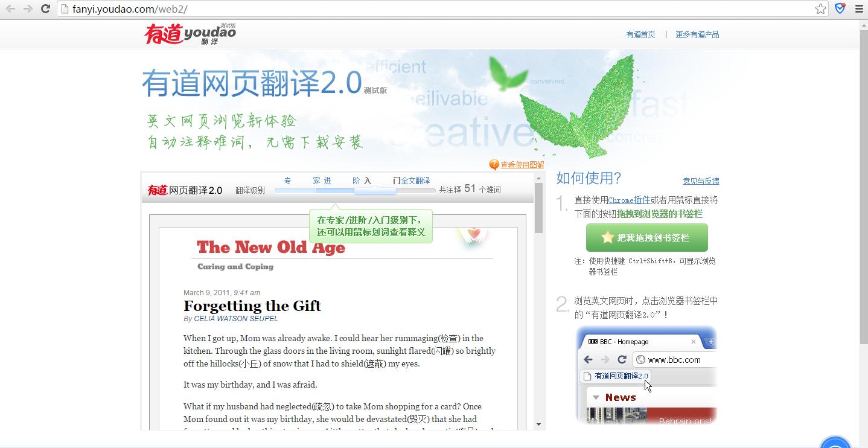
Task: Click the demo panel scrollbar down arrow
Action: [538, 425]
